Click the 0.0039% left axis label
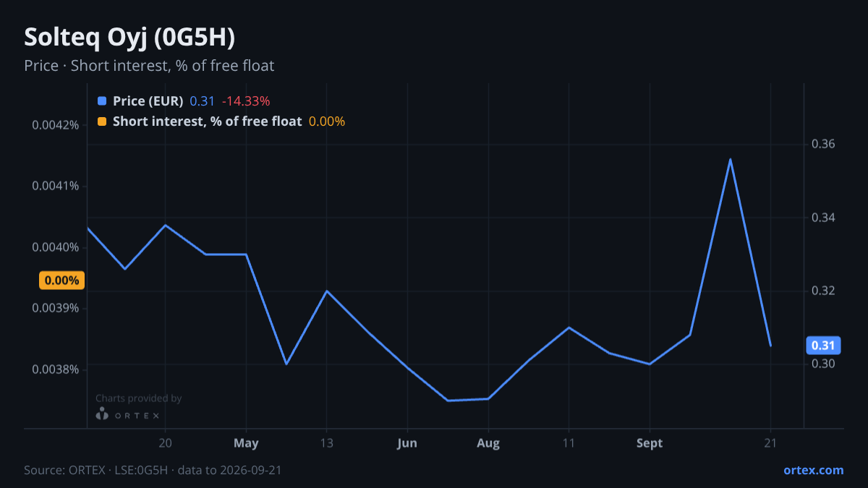Image resolution: width=868 pixels, height=488 pixels. tap(55, 309)
